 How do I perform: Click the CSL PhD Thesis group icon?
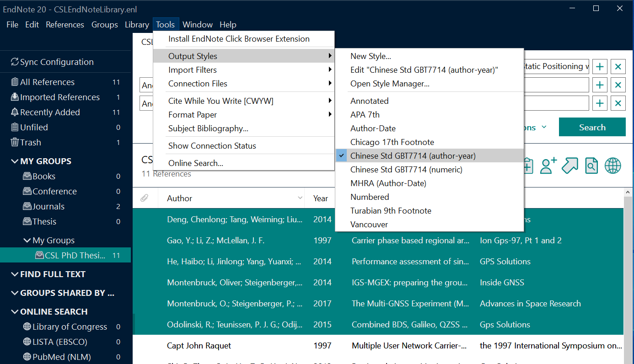39,255
